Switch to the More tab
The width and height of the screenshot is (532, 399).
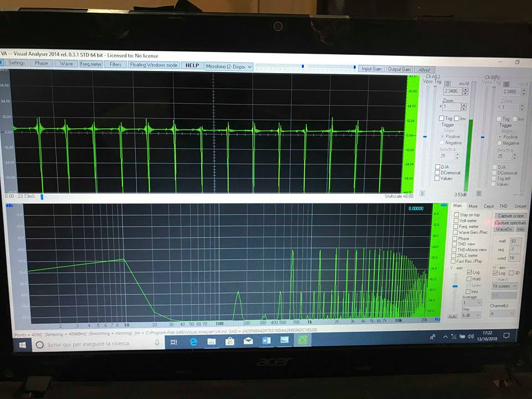point(473,206)
